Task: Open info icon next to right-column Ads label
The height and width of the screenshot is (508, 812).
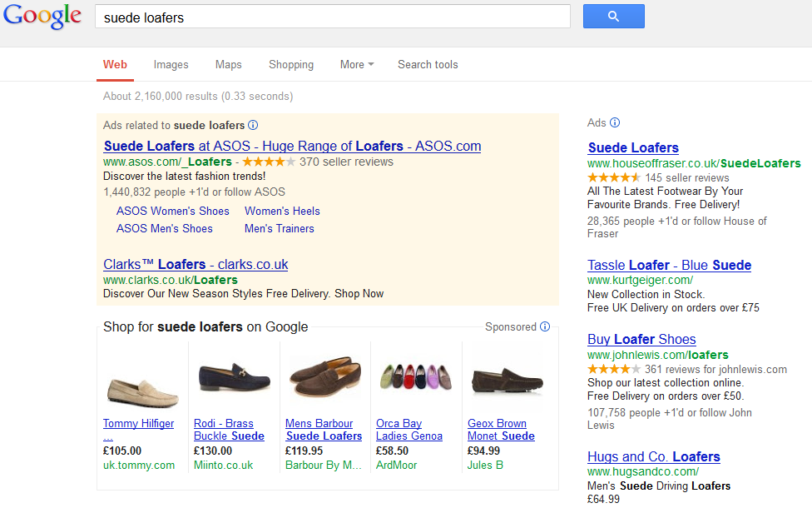Action: 615,122
